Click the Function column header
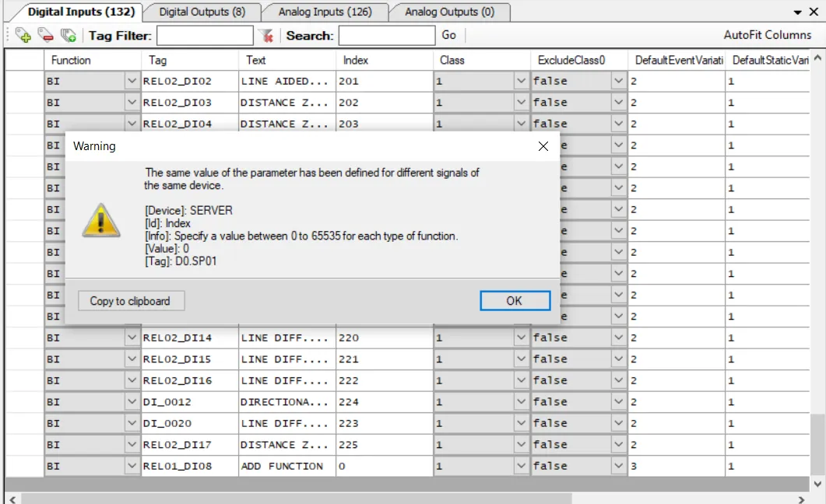This screenshot has width=826, height=504. pyautogui.click(x=93, y=60)
